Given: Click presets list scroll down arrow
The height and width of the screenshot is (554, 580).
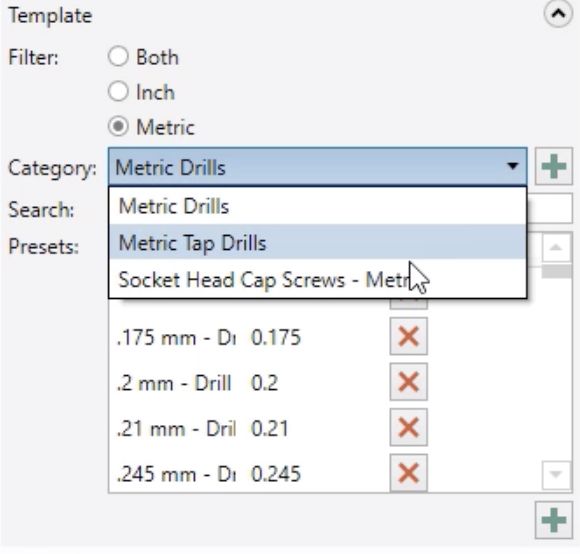Looking at the screenshot, I should [556, 474].
